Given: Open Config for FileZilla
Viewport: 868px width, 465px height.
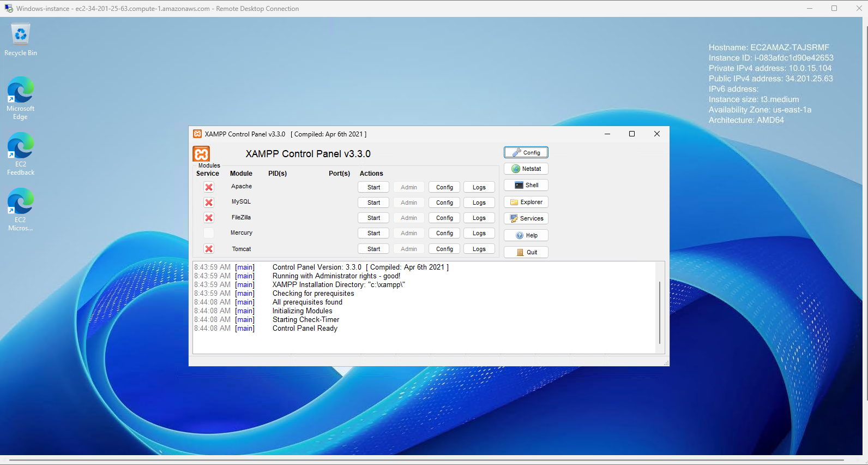Looking at the screenshot, I should [444, 218].
